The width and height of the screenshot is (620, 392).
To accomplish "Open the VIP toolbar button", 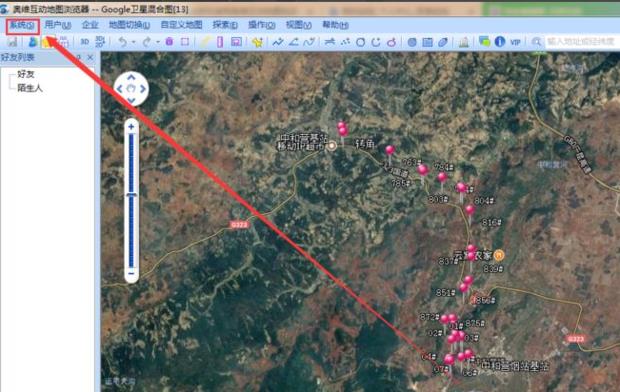I will 515,42.
